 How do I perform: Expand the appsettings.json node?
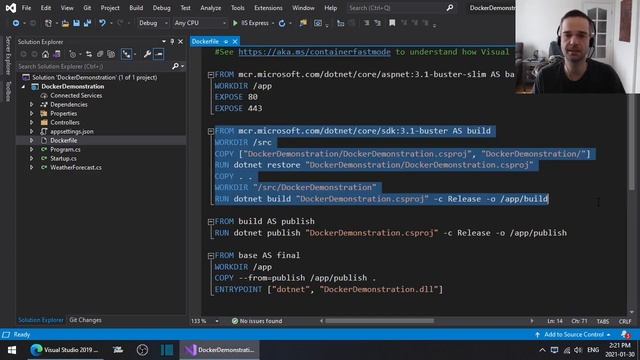pyautogui.click(x=31, y=131)
